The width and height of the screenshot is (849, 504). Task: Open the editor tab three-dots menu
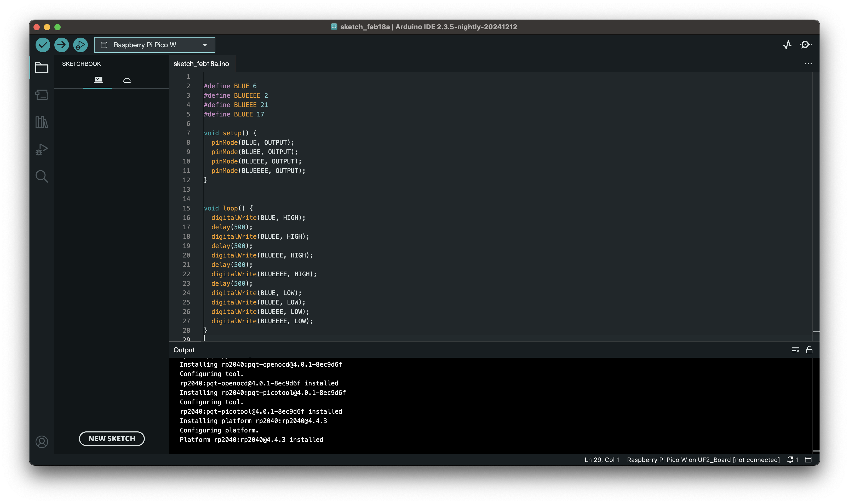pos(808,64)
